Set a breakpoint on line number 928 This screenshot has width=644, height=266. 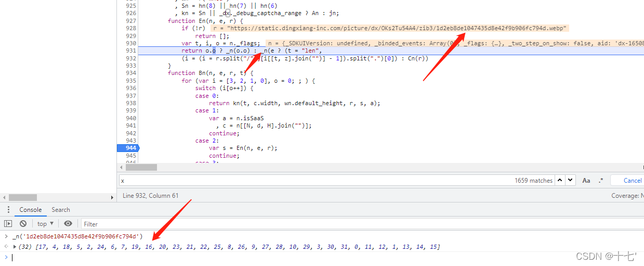(x=130, y=28)
